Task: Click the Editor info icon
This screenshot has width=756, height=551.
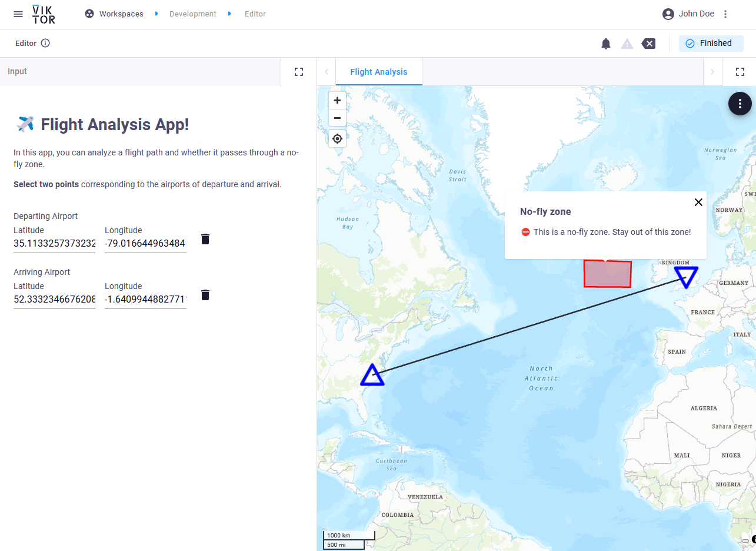Action: 45,44
